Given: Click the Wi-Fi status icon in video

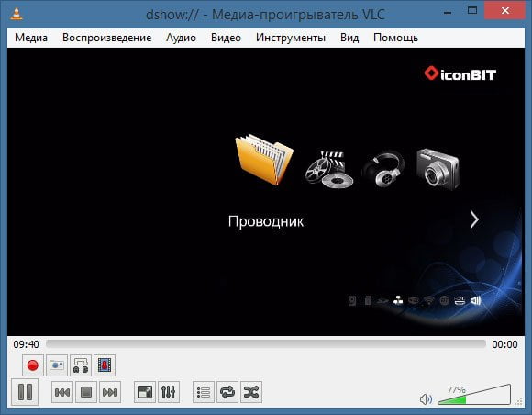Looking at the screenshot, I should [429, 300].
